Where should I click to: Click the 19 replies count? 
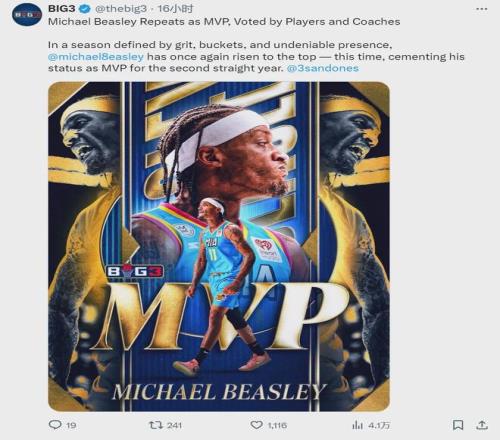[71, 425]
